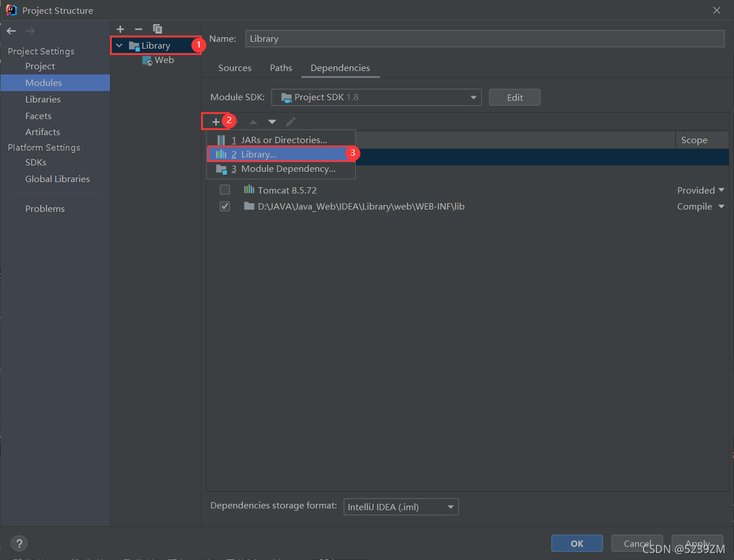Screen dimensions: 734x560
Task: Add a new module with the plus icon
Action: pos(120,29)
